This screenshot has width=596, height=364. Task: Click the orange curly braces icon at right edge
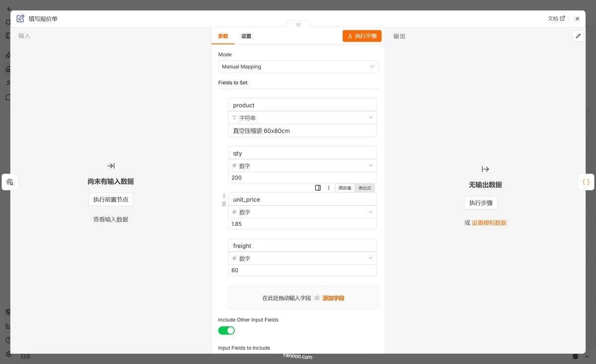tap(586, 182)
